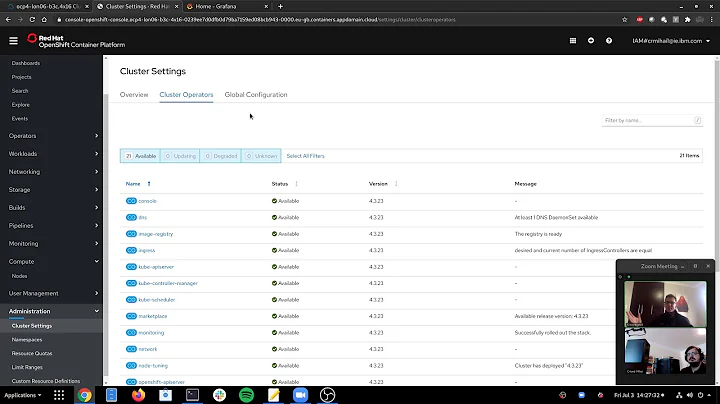Image resolution: width=720 pixels, height=404 pixels.
Task: Open Slack from the taskbar
Action: (219, 395)
